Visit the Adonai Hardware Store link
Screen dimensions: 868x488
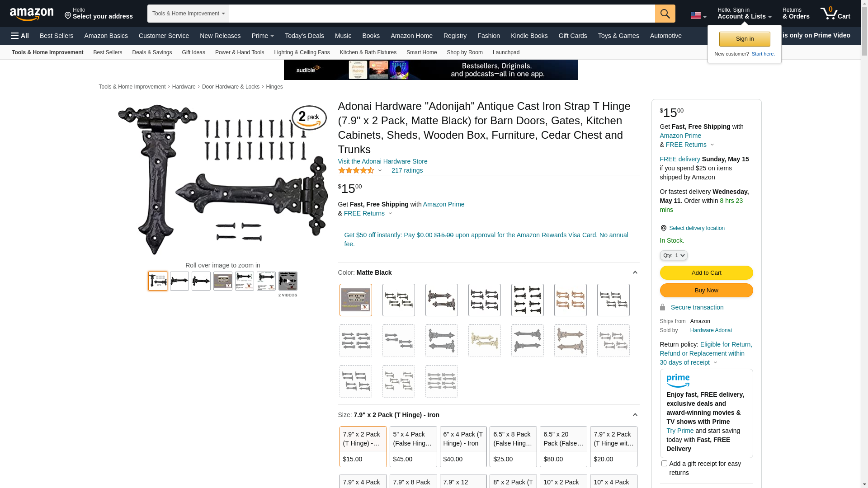[x=382, y=161]
